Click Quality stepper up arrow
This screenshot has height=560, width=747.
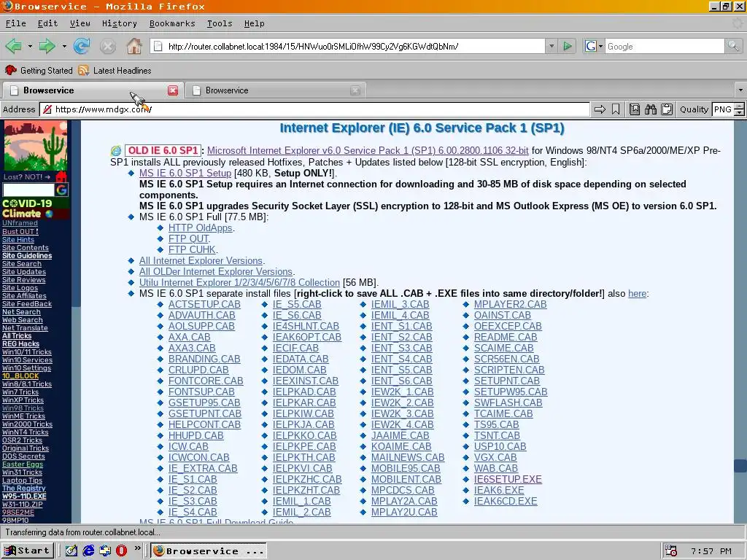pyautogui.click(x=739, y=106)
